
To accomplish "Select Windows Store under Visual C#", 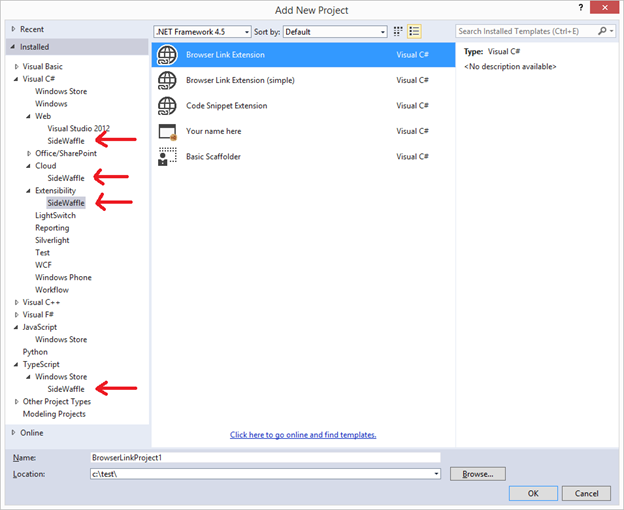I will (61, 91).
